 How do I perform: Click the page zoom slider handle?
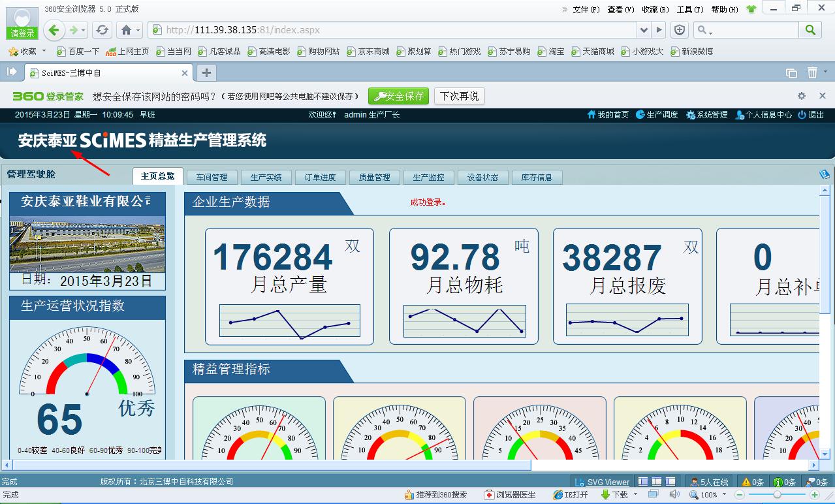[x=777, y=495]
